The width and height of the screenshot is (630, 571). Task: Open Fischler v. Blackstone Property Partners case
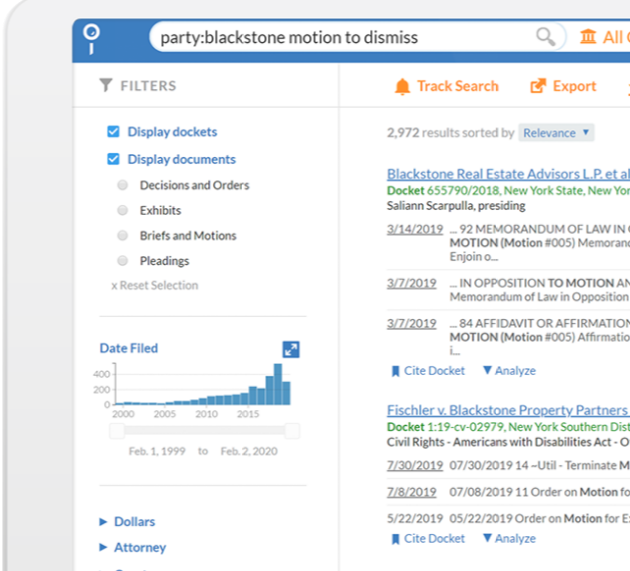click(x=507, y=410)
